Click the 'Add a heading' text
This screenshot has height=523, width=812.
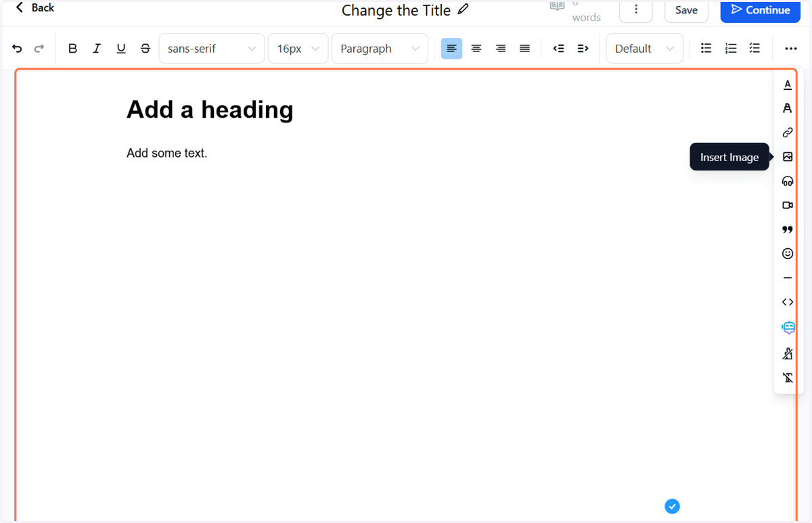coord(210,110)
